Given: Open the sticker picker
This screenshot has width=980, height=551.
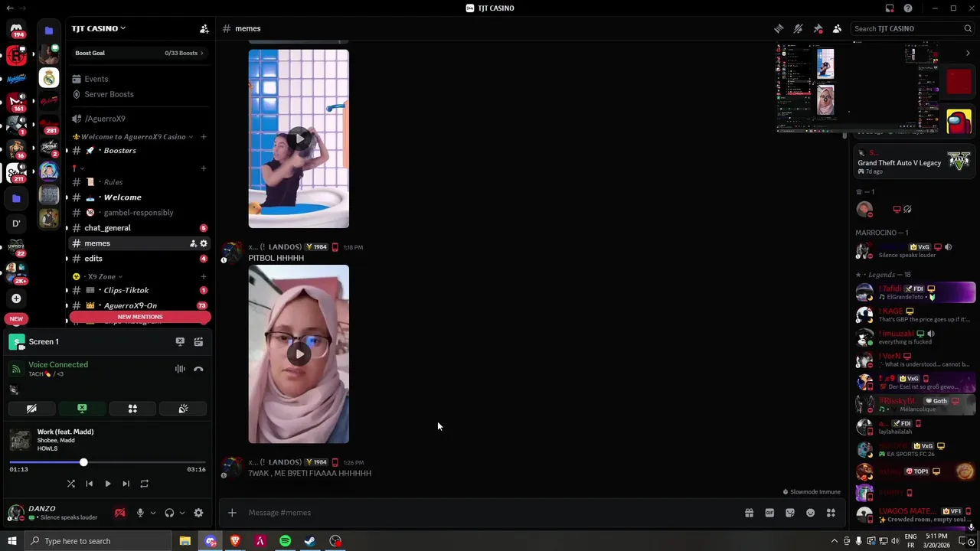Looking at the screenshot, I should click(790, 513).
